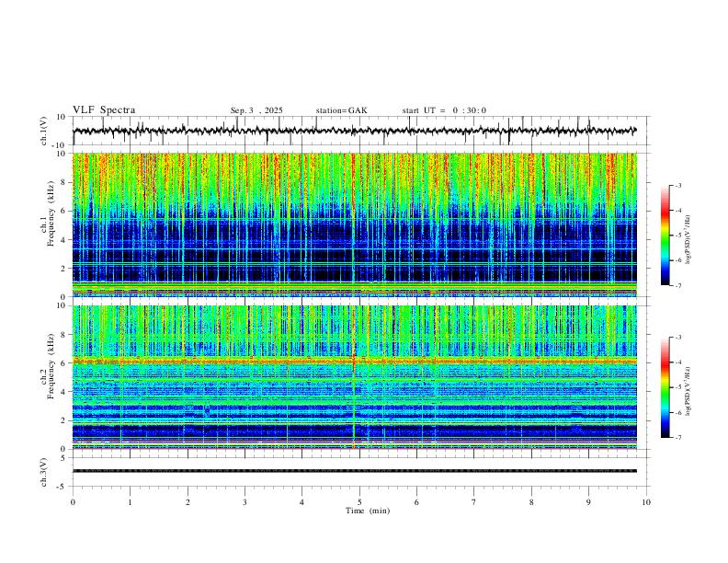
Task: Click time-axis tick label "7"
Action: [474, 502]
